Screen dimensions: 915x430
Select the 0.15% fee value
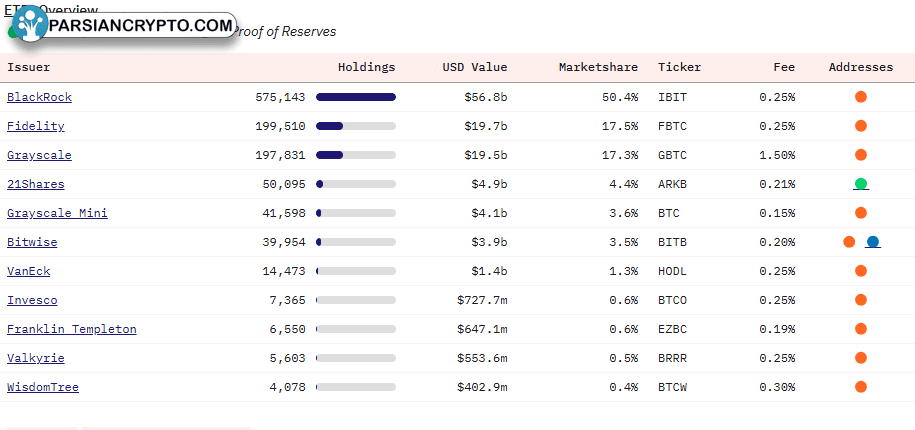[777, 213]
